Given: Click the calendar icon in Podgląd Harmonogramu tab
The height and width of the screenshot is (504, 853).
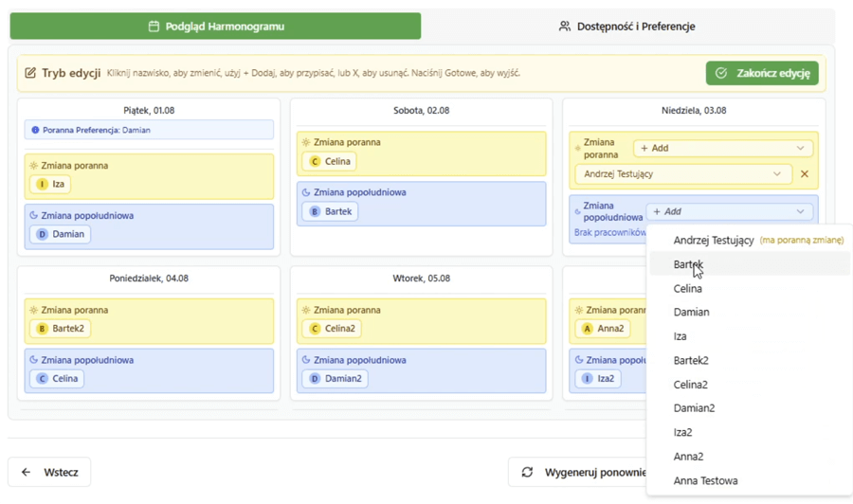Looking at the screenshot, I should tap(154, 27).
